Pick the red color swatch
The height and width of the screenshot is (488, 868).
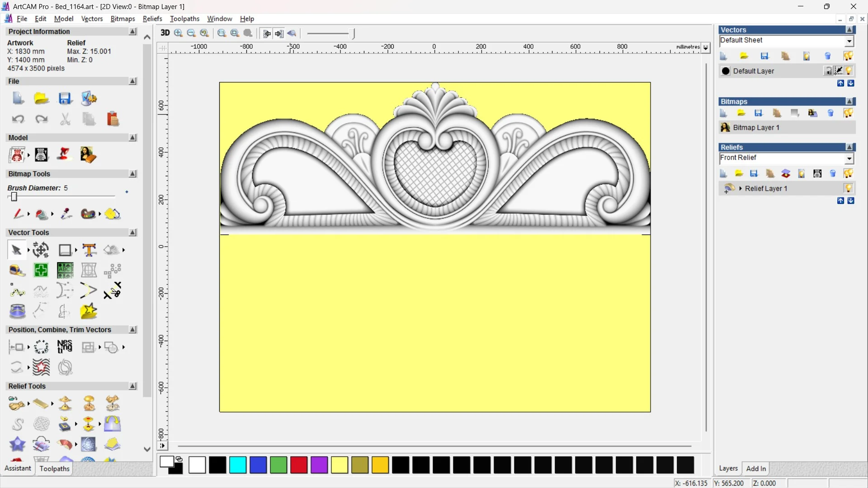pyautogui.click(x=298, y=465)
